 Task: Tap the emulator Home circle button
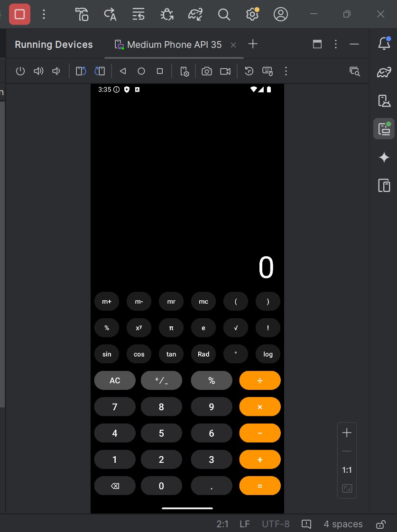click(x=141, y=71)
